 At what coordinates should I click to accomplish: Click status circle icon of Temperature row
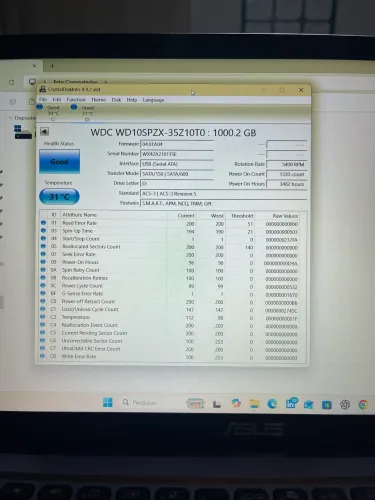pos(43,317)
